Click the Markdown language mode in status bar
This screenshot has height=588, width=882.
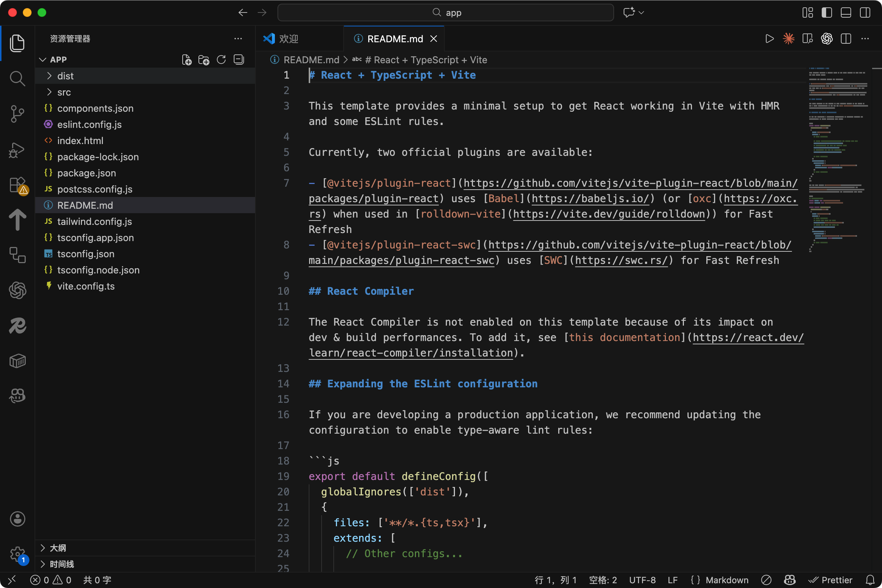727,580
